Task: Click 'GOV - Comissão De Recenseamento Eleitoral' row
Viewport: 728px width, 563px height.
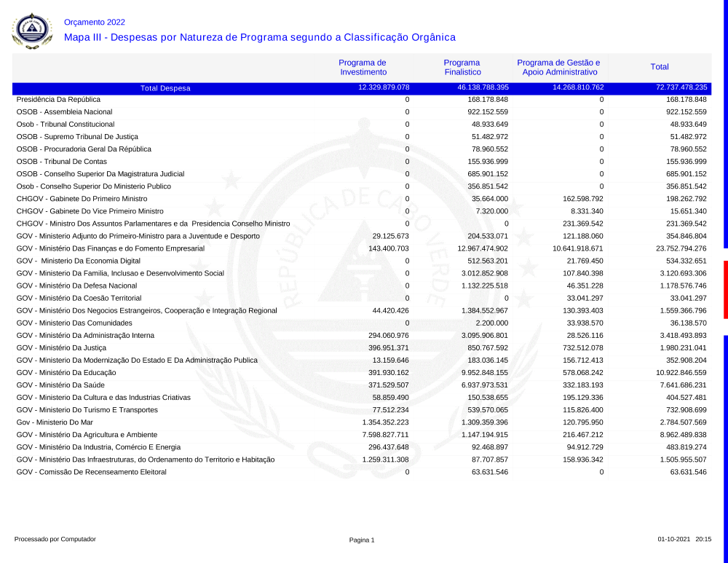Action: (x=91, y=472)
